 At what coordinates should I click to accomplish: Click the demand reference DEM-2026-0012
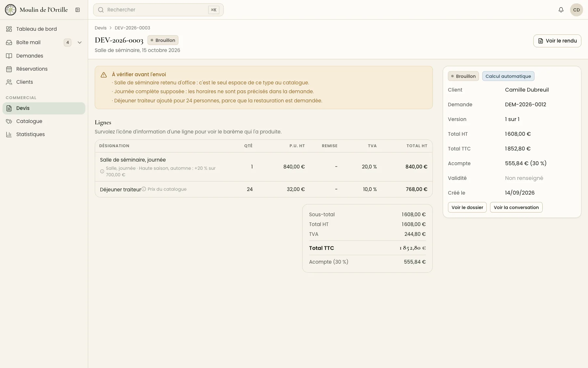pyautogui.click(x=526, y=105)
